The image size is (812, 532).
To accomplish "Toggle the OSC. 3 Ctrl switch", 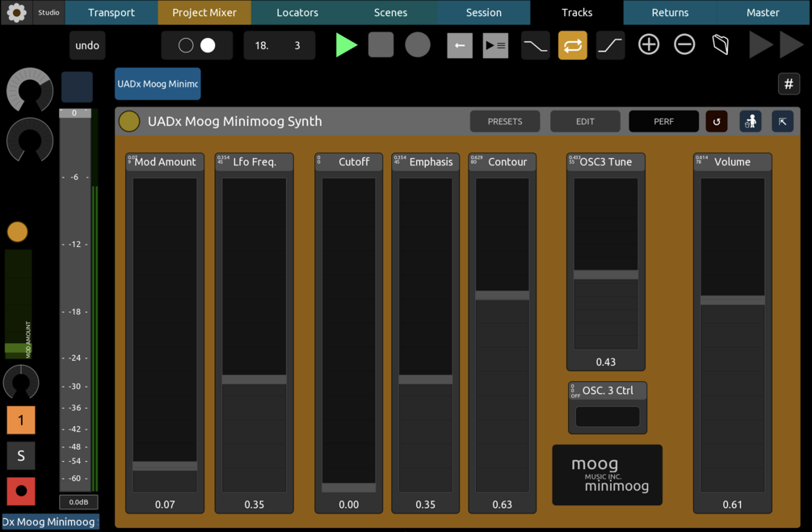I will tap(608, 417).
